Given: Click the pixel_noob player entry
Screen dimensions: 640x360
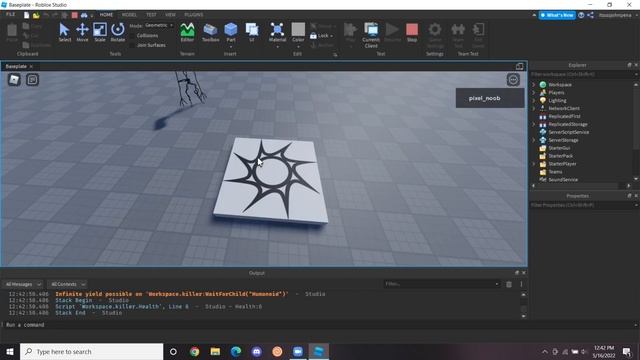Looking at the screenshot, I should (x=490, y=98).
